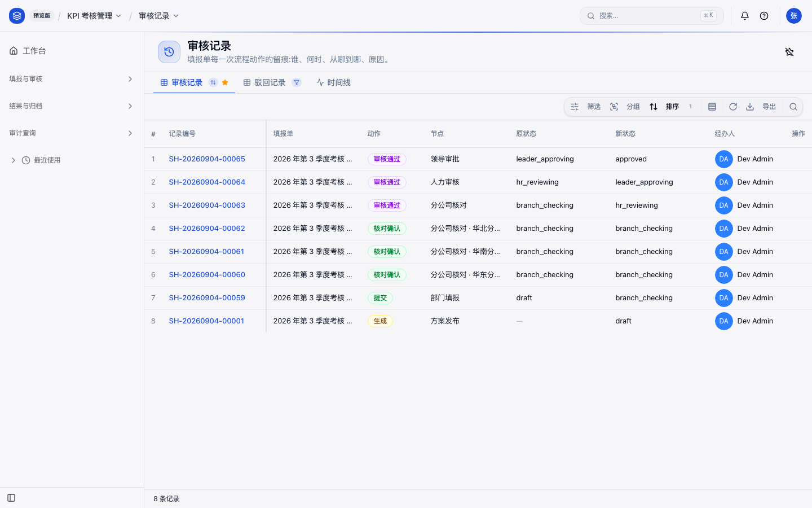Click Dev Admin avatar in row SH-20260904-00065
Viewport: 812px width, 508px height.
(724, 159)
